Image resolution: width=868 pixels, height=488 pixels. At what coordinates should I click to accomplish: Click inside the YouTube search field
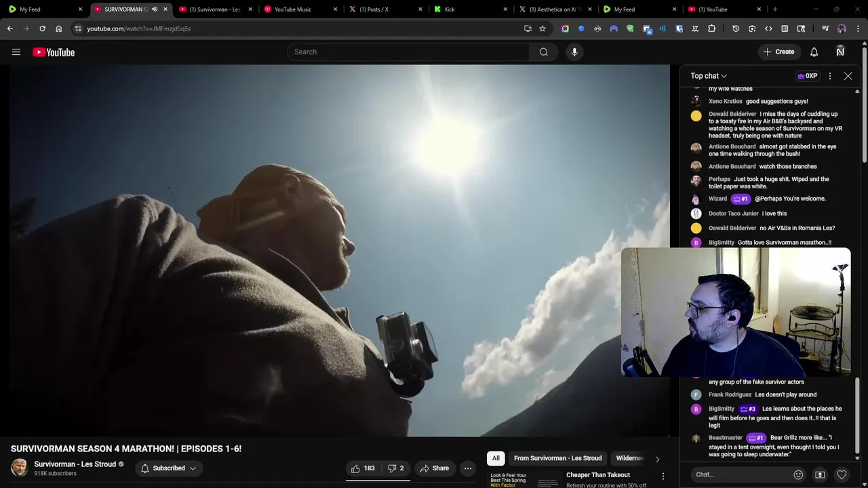point(408,52)
